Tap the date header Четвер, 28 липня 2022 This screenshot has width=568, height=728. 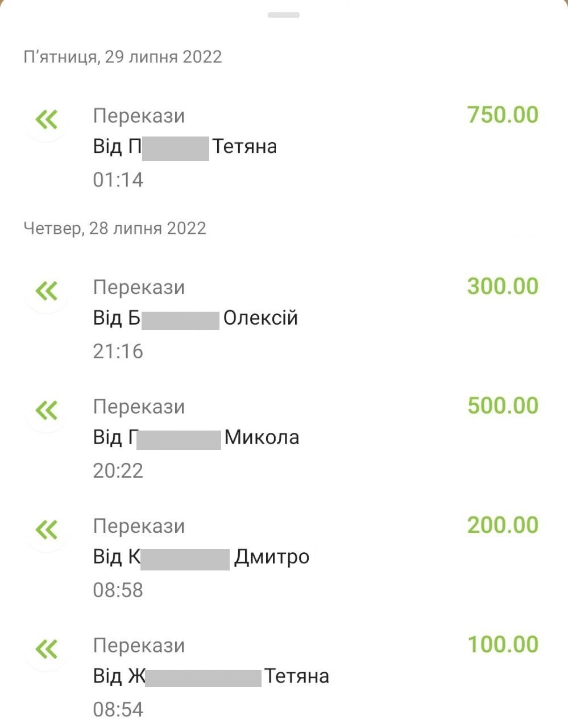pyautogui.click(x=115, y=229)
